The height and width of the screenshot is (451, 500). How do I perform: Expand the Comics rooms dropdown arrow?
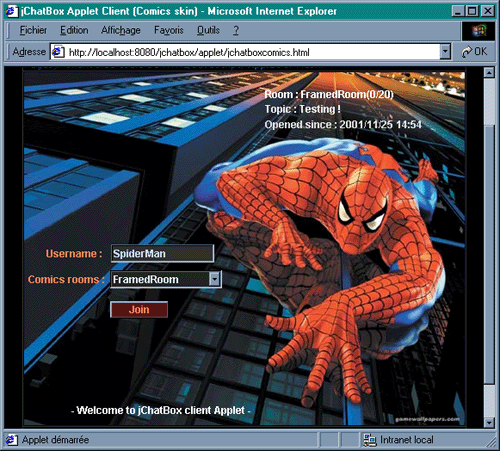(x=215, y=279)
